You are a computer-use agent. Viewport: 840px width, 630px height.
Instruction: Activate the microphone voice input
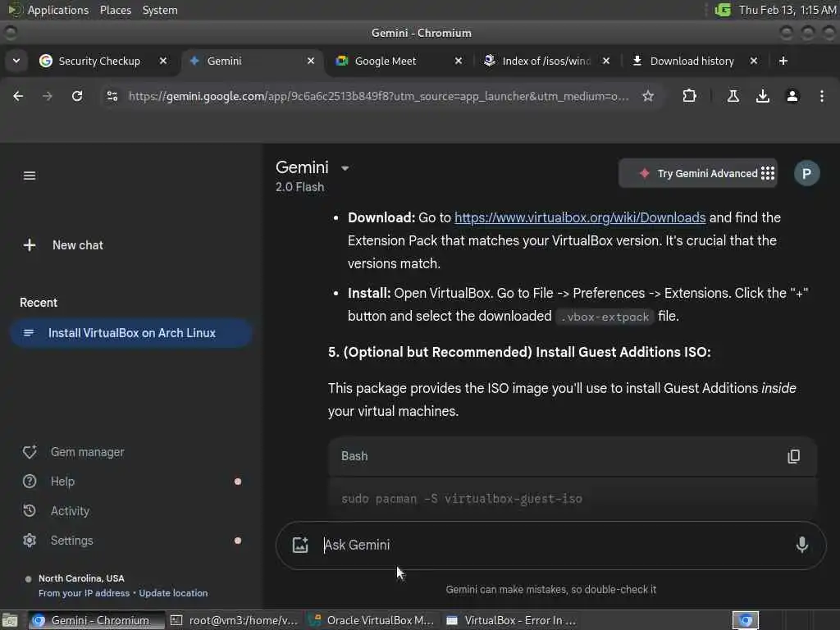[x=802, y=545]
